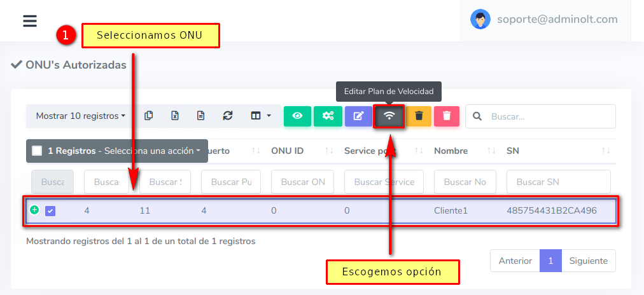
Task: Click the copy to clipboard icon
Action: pyautogui.click(x=149, y=116)
